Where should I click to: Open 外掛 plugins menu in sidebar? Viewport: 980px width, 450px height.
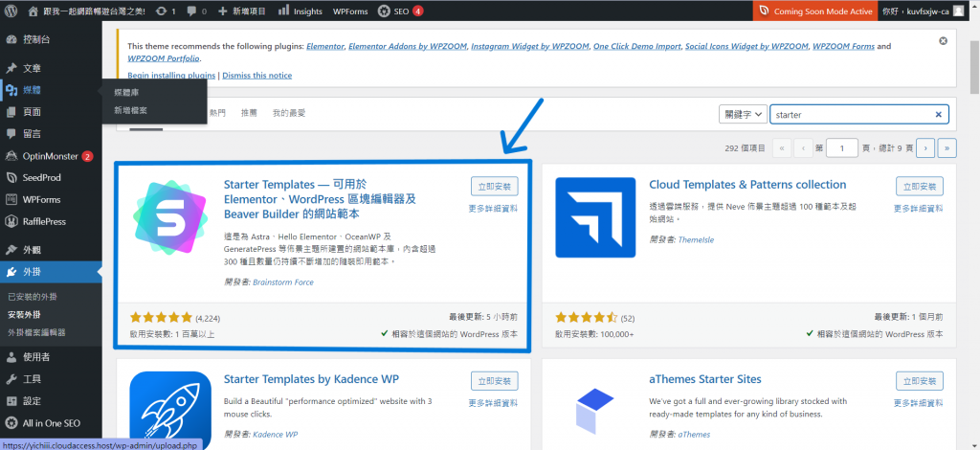pos(51,272)
